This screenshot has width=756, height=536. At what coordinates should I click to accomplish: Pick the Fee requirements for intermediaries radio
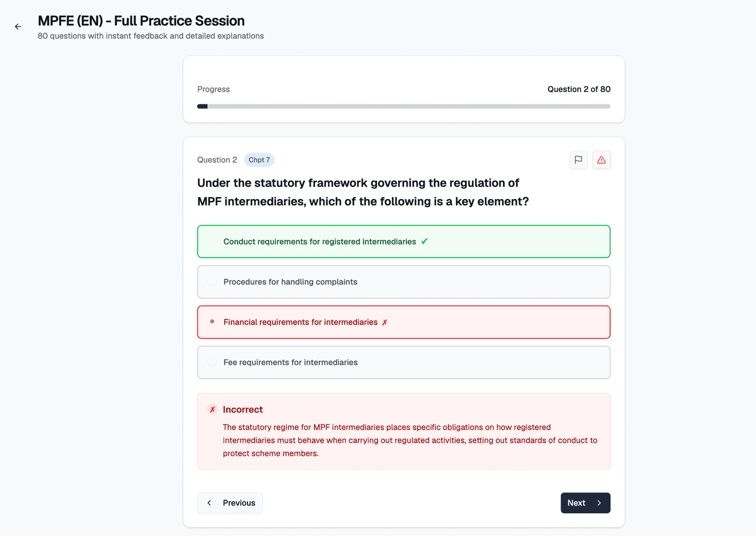(x=212, y=362)
